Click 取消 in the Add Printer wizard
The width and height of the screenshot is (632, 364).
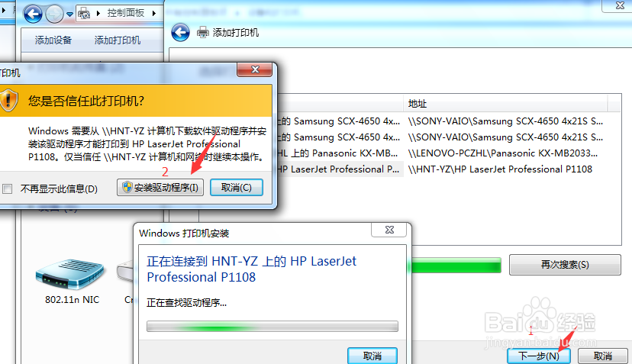603,356
